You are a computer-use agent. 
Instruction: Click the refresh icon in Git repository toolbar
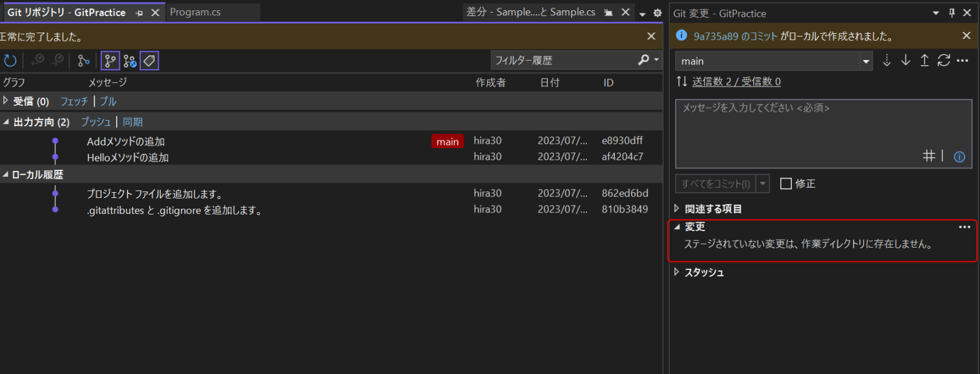[10, 61]
